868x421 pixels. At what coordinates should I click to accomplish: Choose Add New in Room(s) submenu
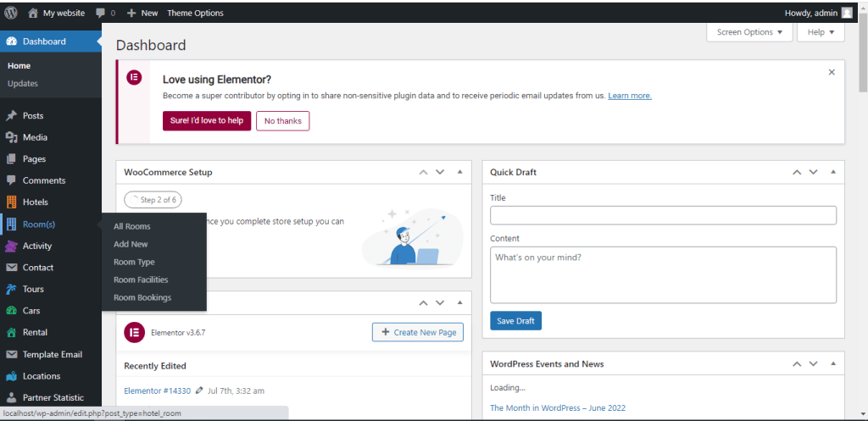click(131, 244)
